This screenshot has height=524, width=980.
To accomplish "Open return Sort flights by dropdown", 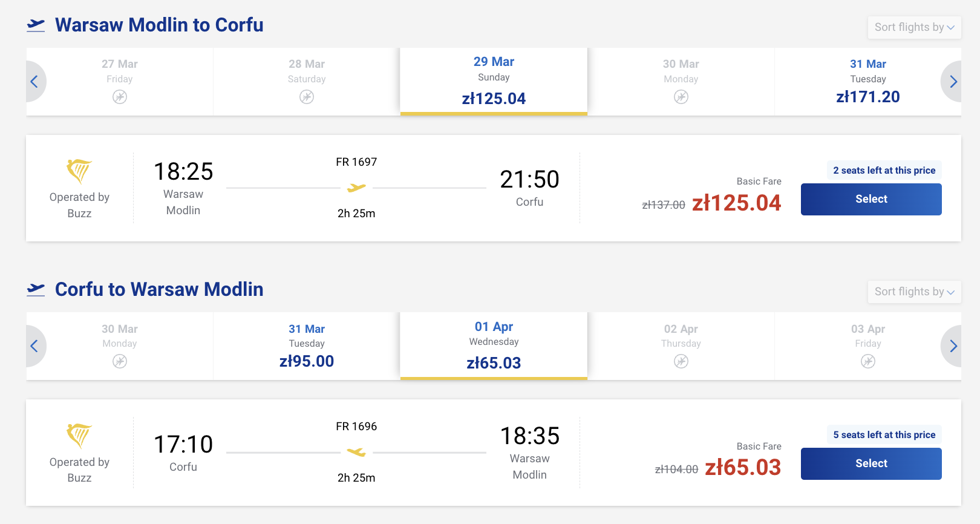I will pos(914,292).
